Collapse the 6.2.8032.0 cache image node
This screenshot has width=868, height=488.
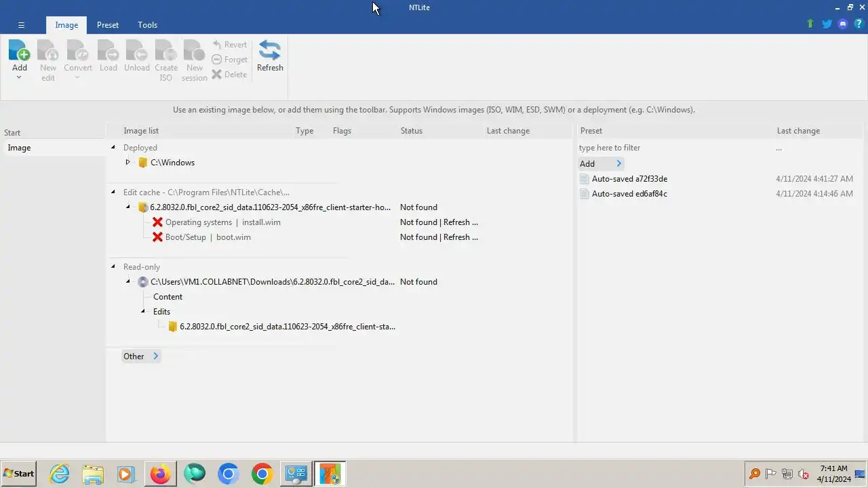pos(127,207)
